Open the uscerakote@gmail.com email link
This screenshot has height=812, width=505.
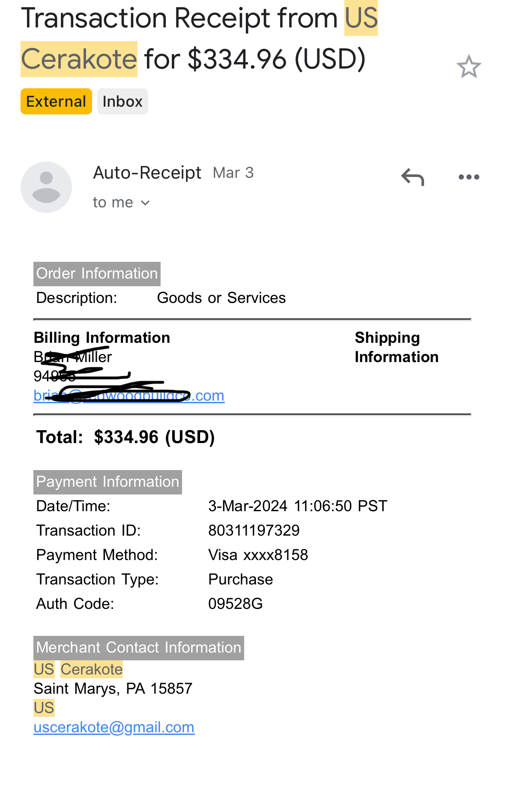[114, 727]
